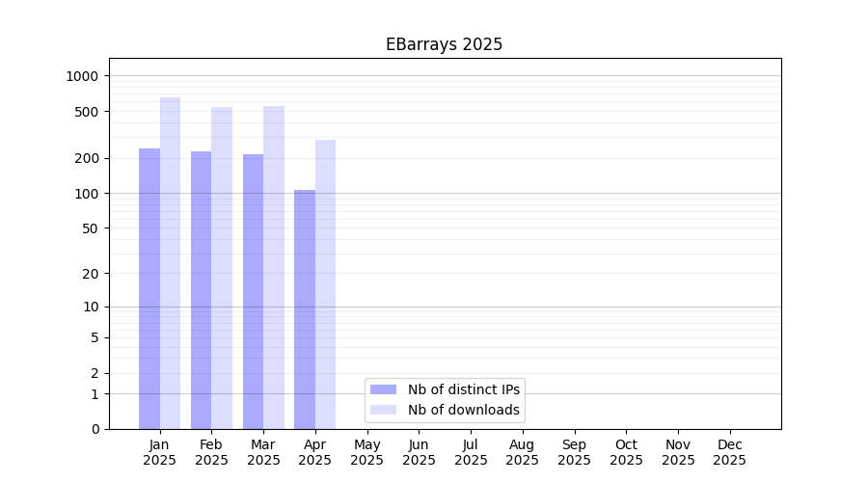Click the Aug 2025 x-axis label

coord(523,452)
